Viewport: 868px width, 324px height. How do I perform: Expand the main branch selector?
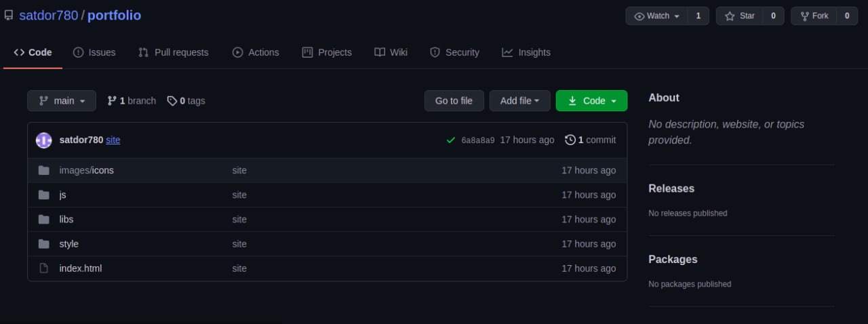[62, 100]
